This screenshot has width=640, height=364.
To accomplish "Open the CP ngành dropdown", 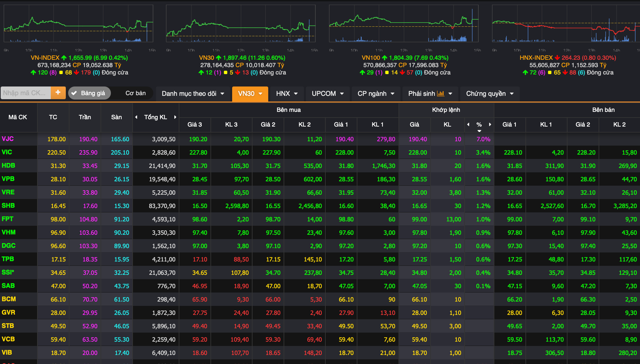I will click(x=376, y=94).
